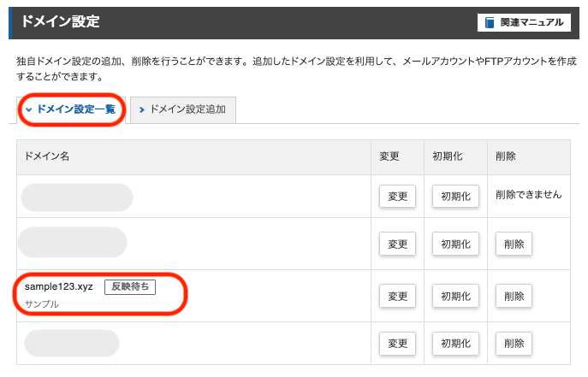The height and width of the screenshot is (377, 588).
Task: Click the ドメイン名 column header
Action: click(x=47, y=156)
